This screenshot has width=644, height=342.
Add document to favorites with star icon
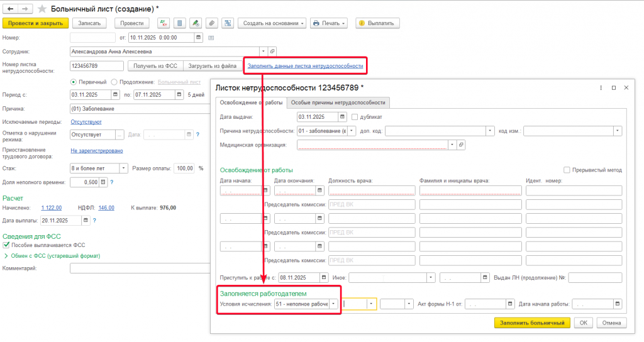coord(42,9)
